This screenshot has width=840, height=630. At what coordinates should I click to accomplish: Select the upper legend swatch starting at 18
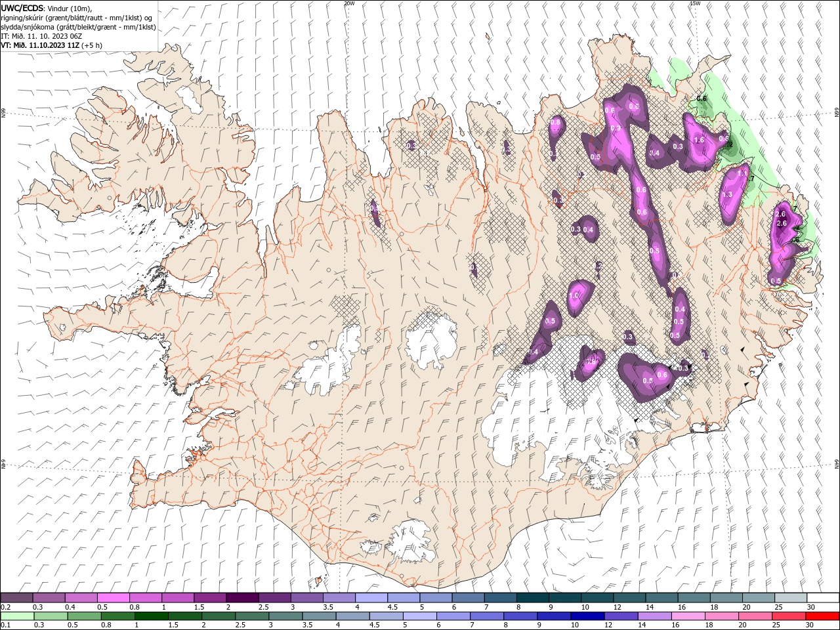(x=725, y=598)
